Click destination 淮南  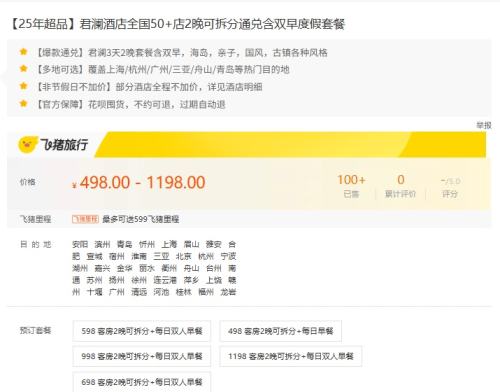[139, 256]
